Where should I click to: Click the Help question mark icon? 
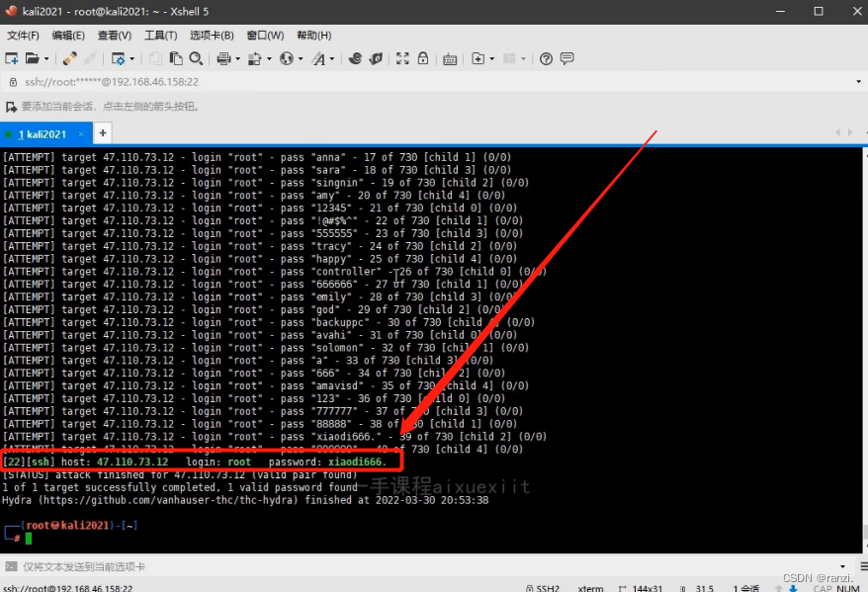point(546,58)
